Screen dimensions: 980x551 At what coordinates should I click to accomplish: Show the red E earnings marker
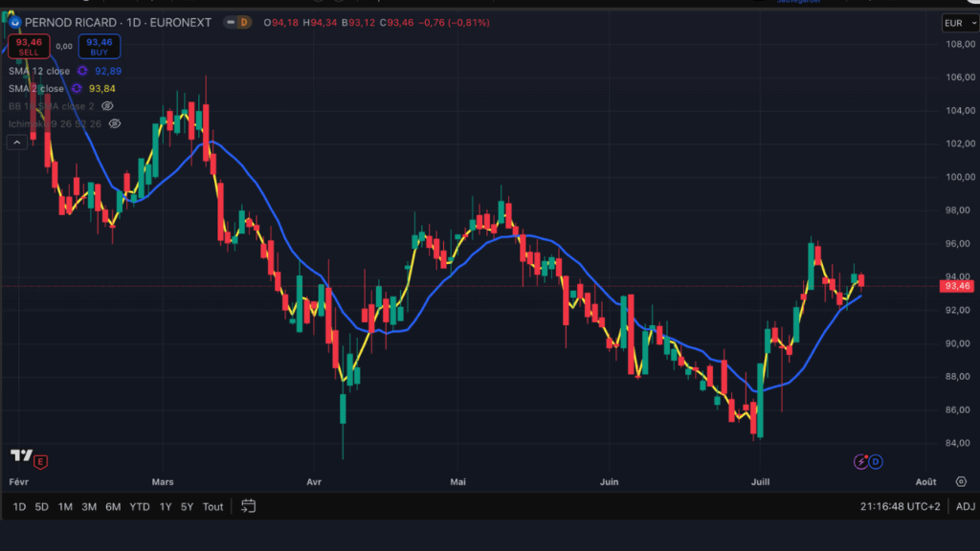(x=40, y=462)
